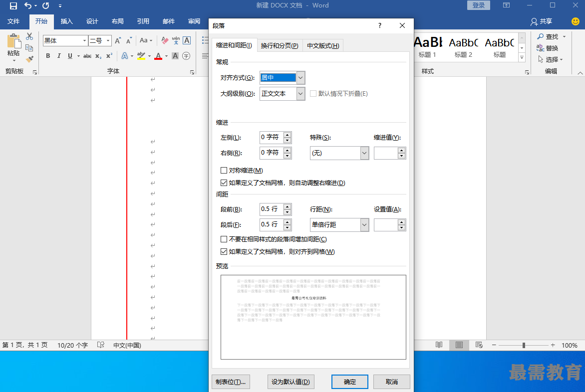This screenshot has height=392, width=585.
Task: Open the 对齐方式 alignment dropdown
Action: coord(300,78)
